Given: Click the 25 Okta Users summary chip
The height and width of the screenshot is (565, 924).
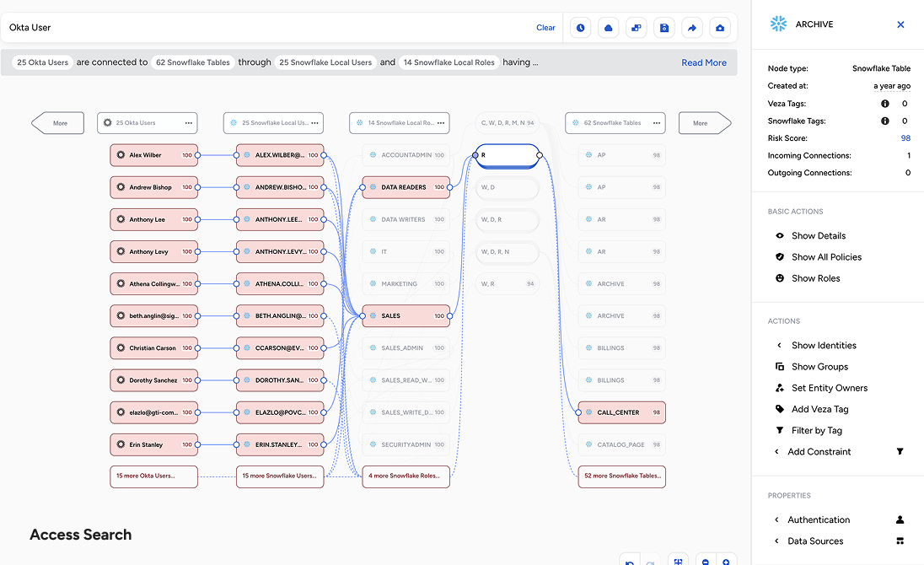Looking at the screenshot, I should [x=42, y=62].
